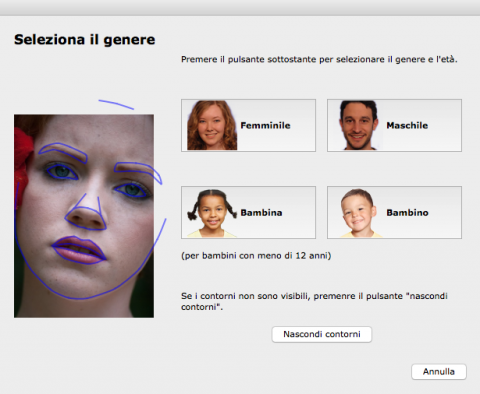Click the per bambini con meno di 12 anni note
Image resolution: width=480 pixels, height=394 pixels.
tap(256, 256)
